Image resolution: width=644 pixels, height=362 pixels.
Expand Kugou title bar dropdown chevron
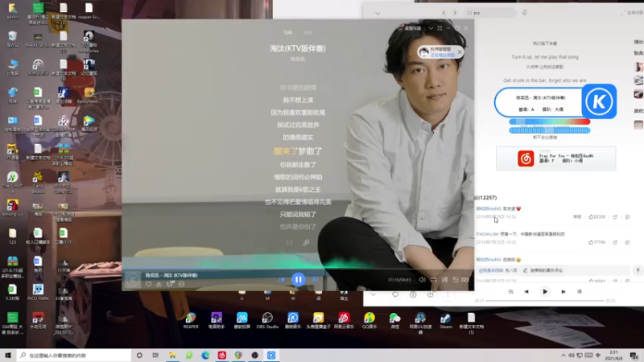[431, 28]
